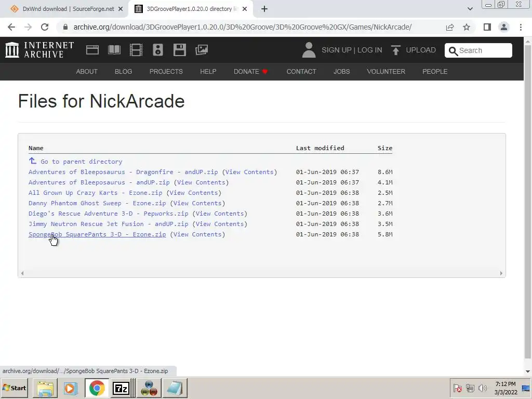Screen dimensions: 532x399
Task: Download SpongeBob SquarePants 3-D Ezone.zip
Action: point(97,234)
